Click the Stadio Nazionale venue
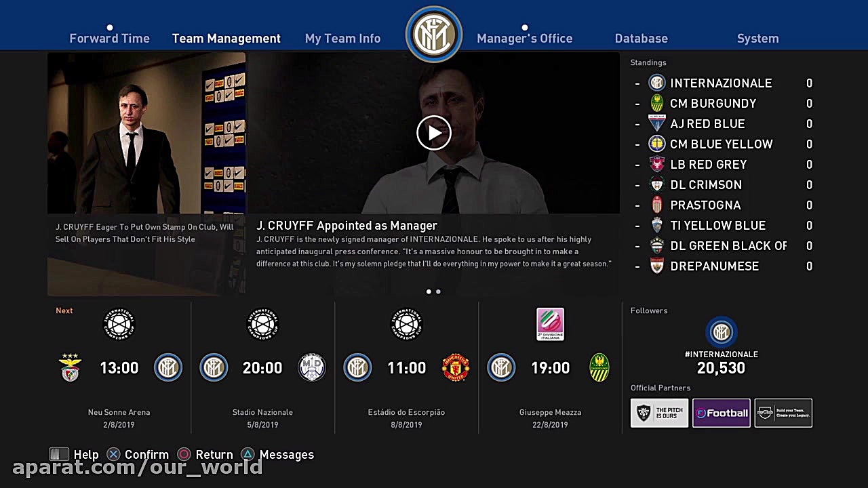 coord(262,412)
